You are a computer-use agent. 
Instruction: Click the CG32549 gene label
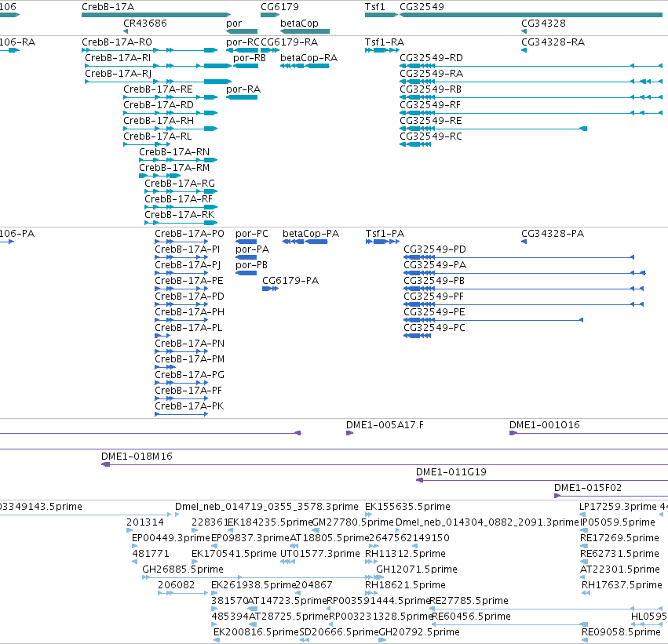[422, 7]
